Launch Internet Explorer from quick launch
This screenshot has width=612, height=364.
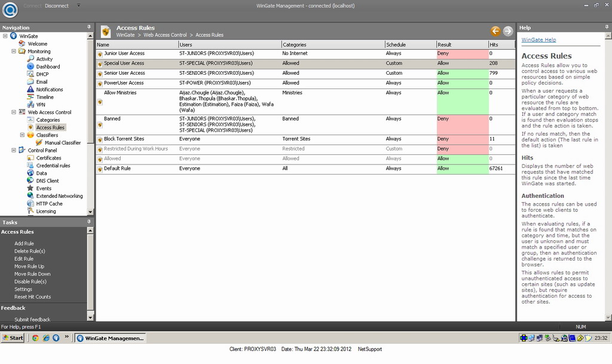pyautogui.click(x=46, y=338)
